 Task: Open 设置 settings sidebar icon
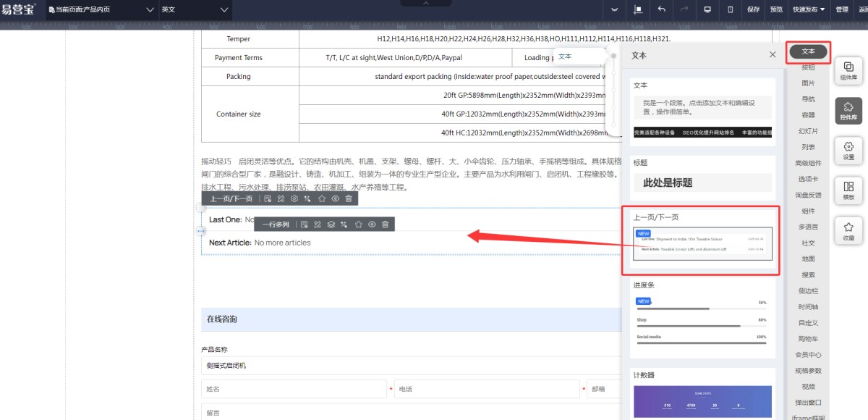pyautogui.click(x=848, y=150)
